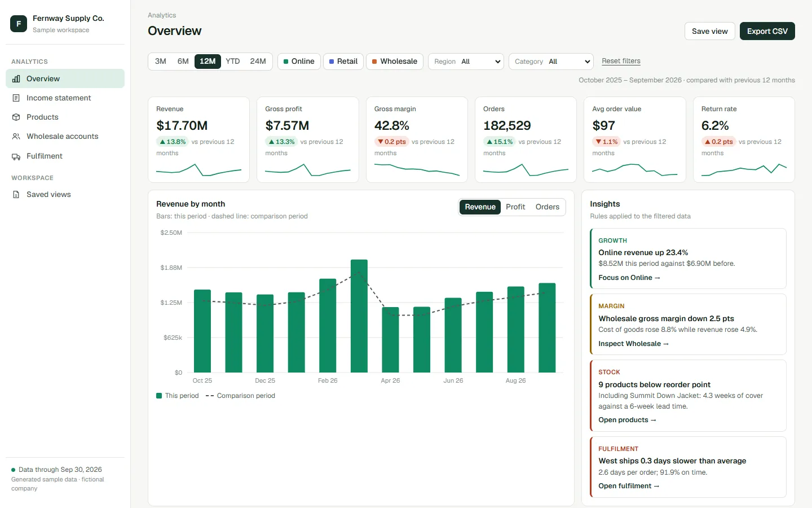Click the tallest revenue bar for March

[x=359, y=316]
